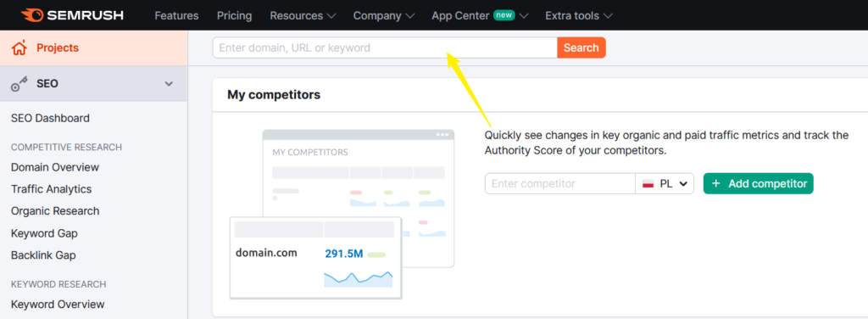Open SEO Dashboard
868x319 pixels.
50,119
